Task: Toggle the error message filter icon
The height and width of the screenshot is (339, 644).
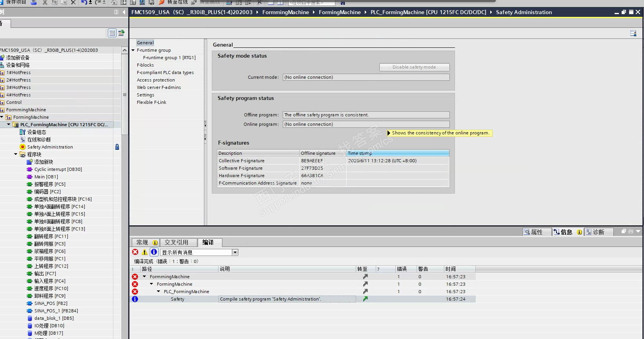Action: click(135, 252)
